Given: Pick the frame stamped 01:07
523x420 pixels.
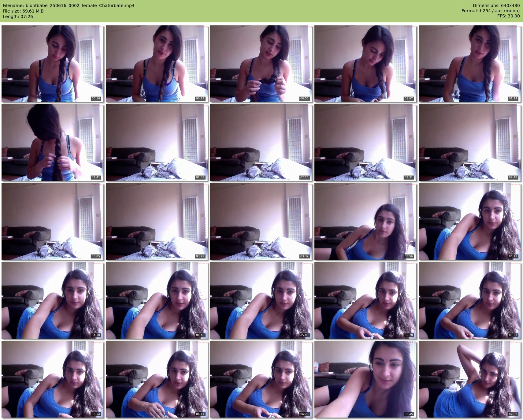Looking at the screenshot, I should tap(365, 64).
